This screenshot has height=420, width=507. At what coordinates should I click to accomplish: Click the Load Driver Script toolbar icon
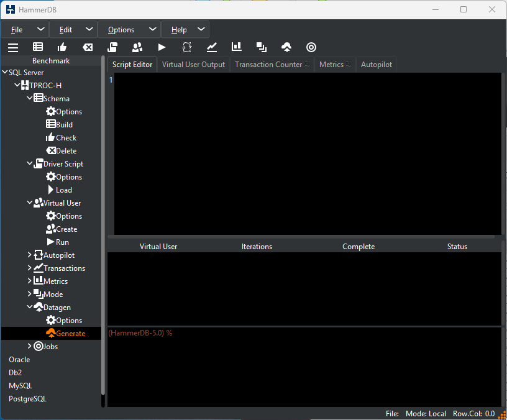coord(112,47)
